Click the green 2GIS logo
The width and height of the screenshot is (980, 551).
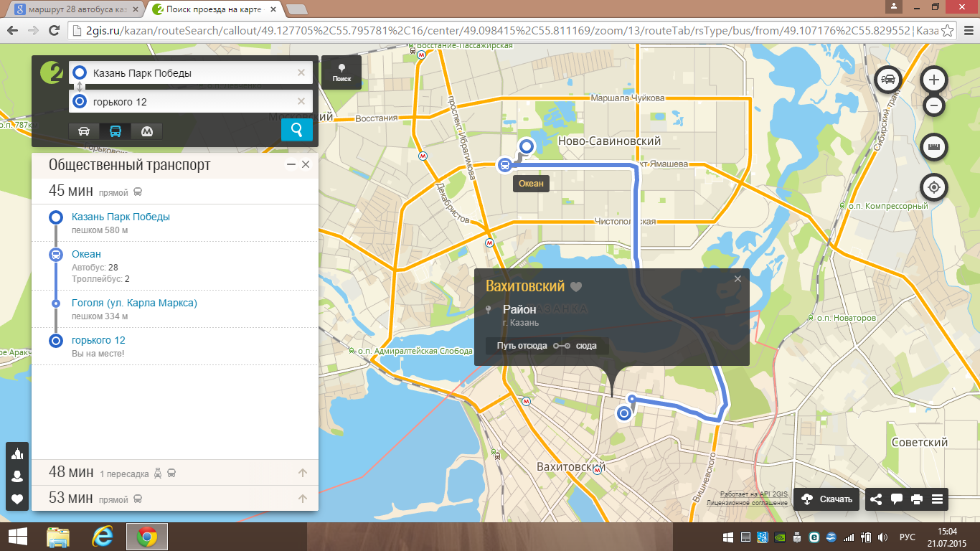tap(51, 72)
